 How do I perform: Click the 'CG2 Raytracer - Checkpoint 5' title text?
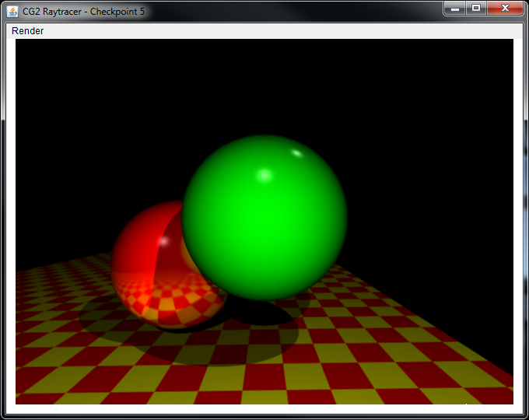click(83, 12)
